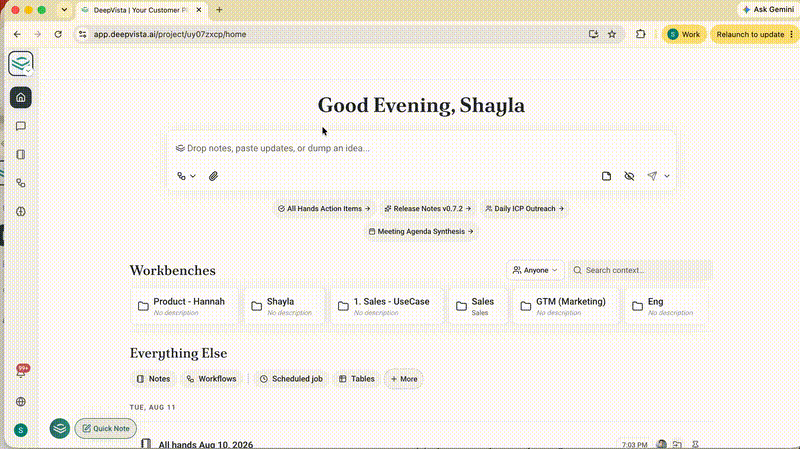Open the workflow selector dropdown in composer
Screen dimensions: 800x449
pos(186,176)
